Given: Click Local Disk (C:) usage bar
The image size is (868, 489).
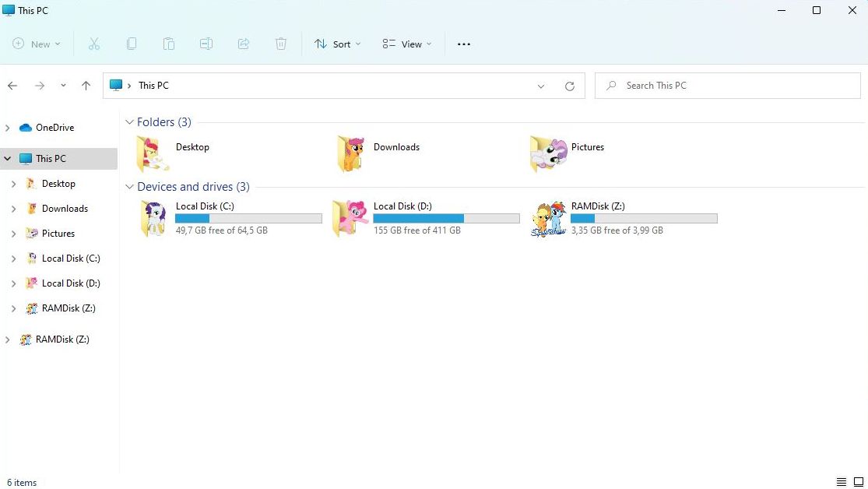Looking at the screenshot, I should (x=248, y=219).
